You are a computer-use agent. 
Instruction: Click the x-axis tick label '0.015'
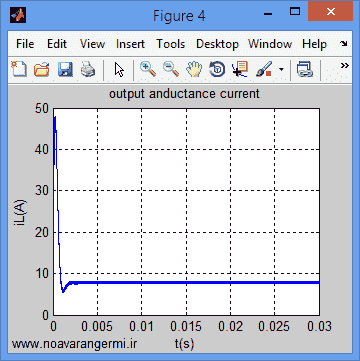pyautogui.click(x=186, y=326)
